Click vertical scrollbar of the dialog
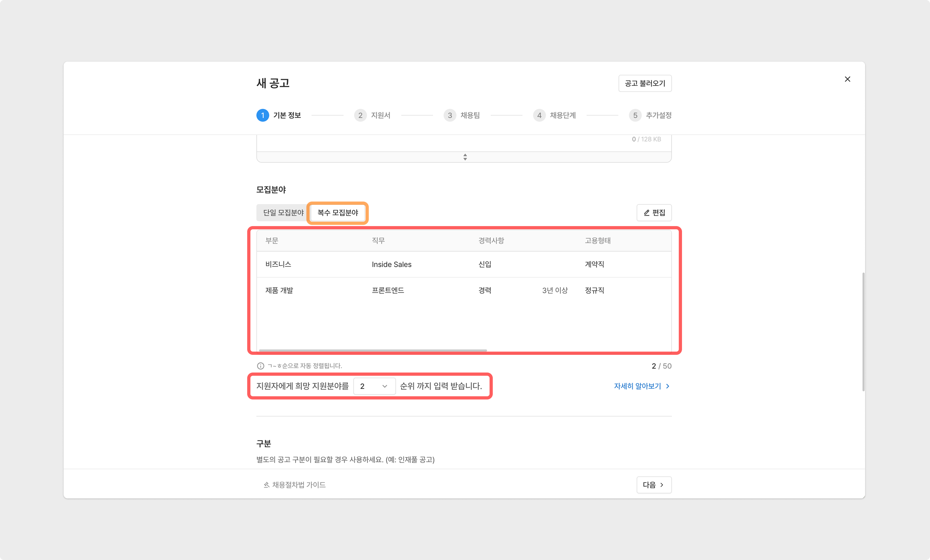The width and height of the screenshot is (930, 560). (x=863, y=332)
